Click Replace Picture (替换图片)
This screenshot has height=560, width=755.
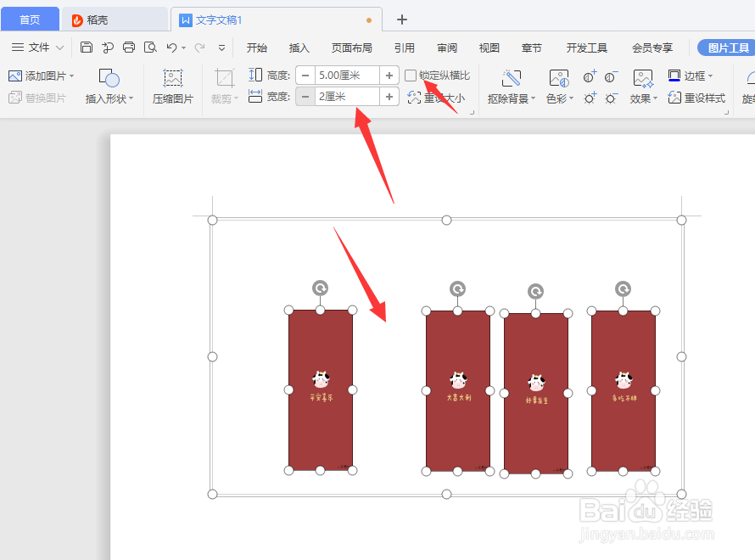pyautogui.click(x=36, y=98)
